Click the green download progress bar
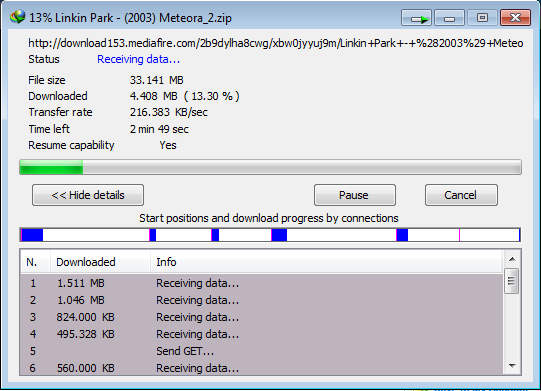 point(270,167)
